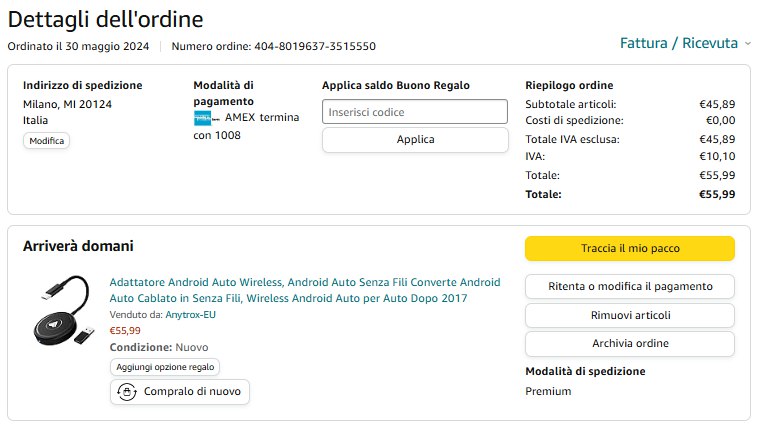
Task: Visit the Anytrox-EU seller link
Action: click(193, 314)
